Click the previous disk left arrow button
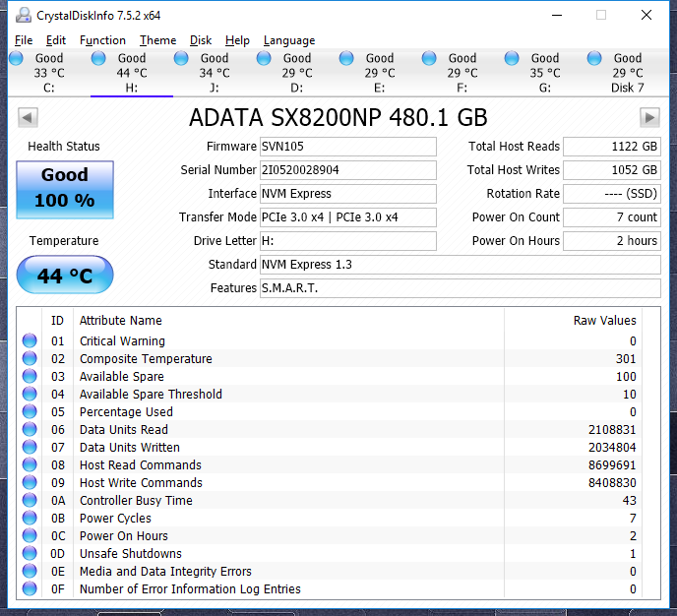The height and width of the screenshot is (616, 677). tap(29, 118)
